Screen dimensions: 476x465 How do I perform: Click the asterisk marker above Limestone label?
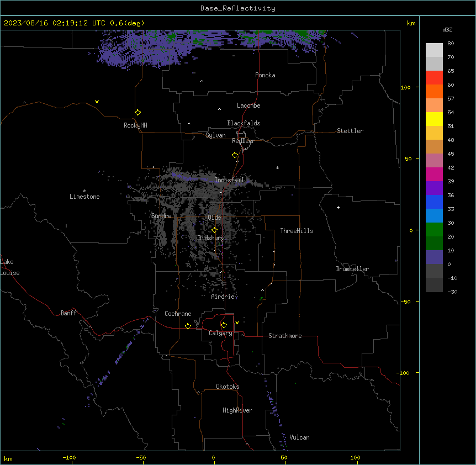[84, 191]
